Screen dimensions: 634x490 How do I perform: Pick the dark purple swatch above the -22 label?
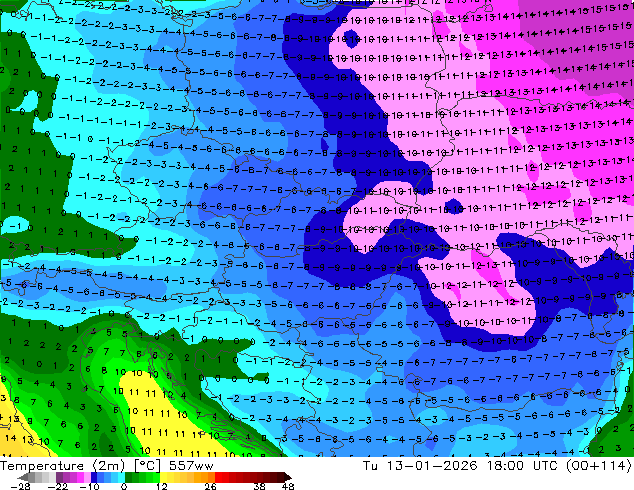pos(59,477)
